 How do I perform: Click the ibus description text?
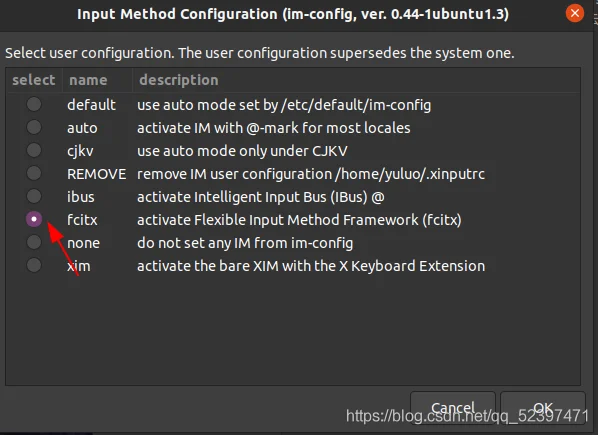pos(261,197)
